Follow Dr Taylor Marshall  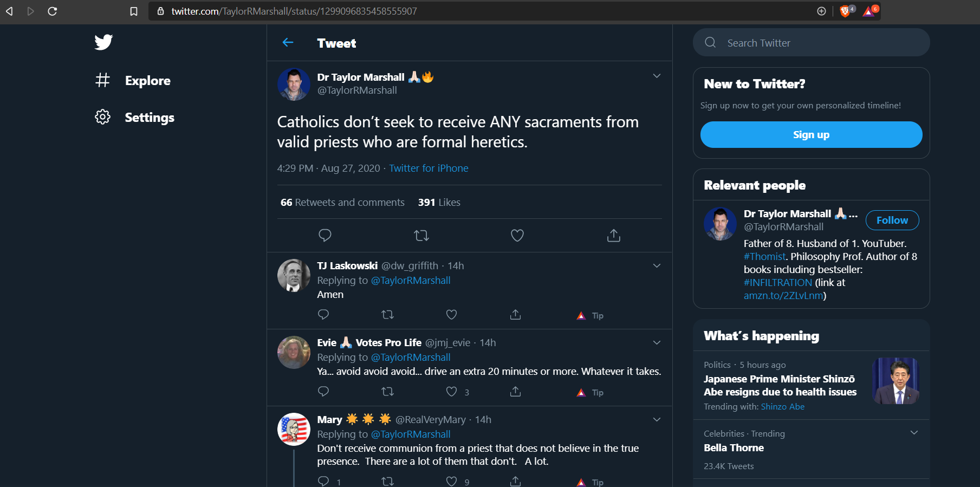(x=892, y=220)
